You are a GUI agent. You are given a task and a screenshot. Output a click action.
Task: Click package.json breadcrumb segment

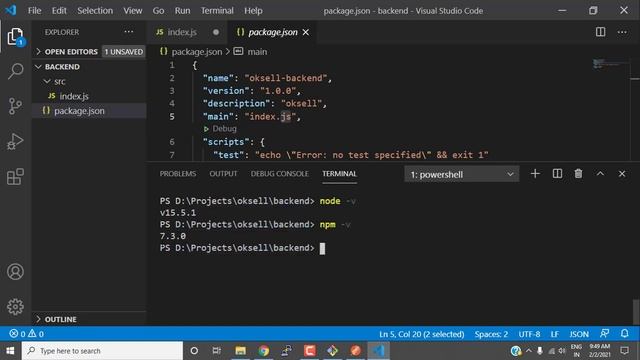point(197,52)
